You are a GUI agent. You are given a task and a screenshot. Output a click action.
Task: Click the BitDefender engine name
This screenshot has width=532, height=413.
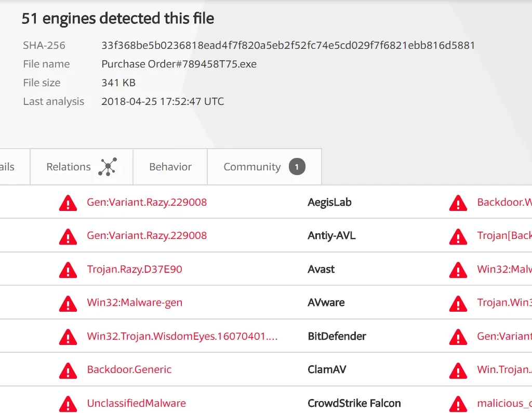(337, 336)
